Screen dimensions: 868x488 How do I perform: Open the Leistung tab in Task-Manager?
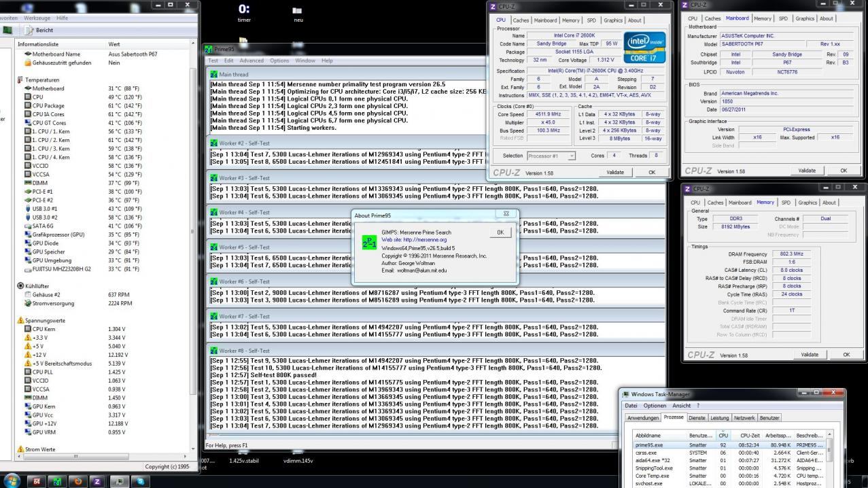pyautogui.click(x=719, y=418)
